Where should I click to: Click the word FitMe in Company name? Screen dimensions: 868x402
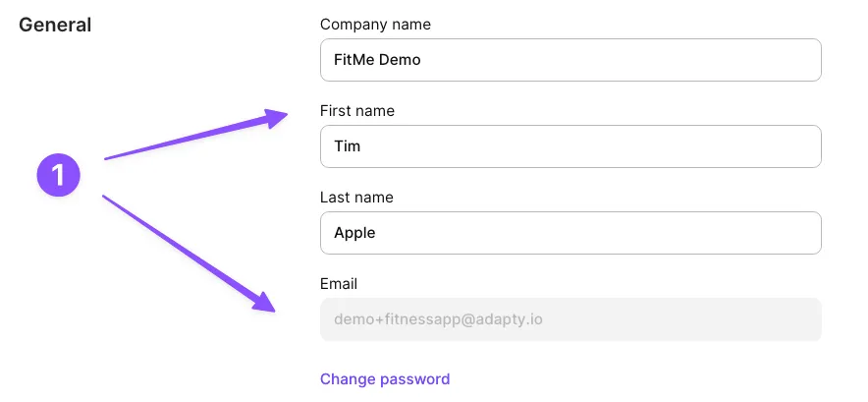[x=353, y=60]
